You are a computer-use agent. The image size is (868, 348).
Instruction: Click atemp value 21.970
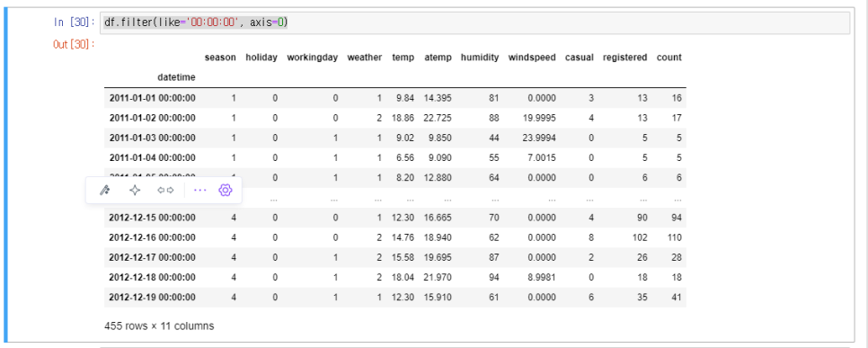click(438, 278)
